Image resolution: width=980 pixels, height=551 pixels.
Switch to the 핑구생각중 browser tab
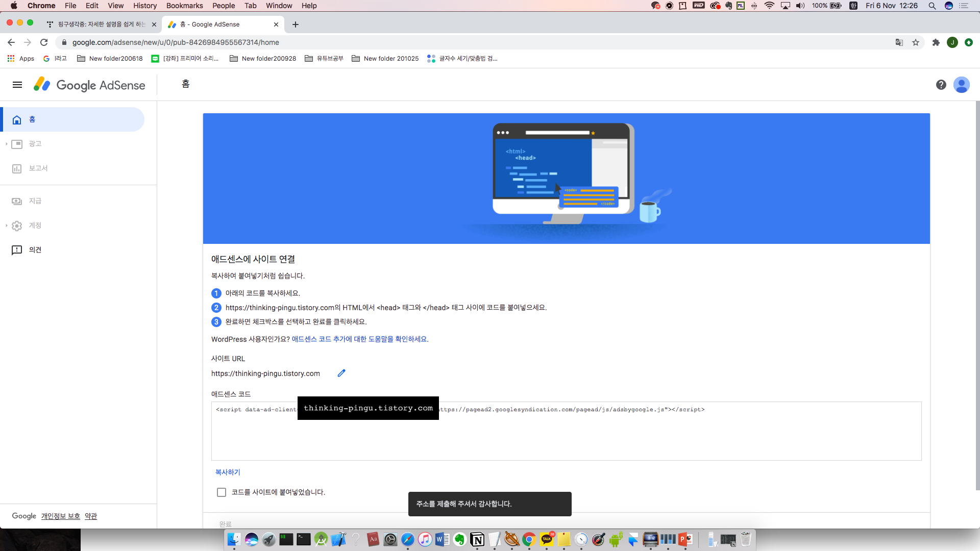point(101,24)
